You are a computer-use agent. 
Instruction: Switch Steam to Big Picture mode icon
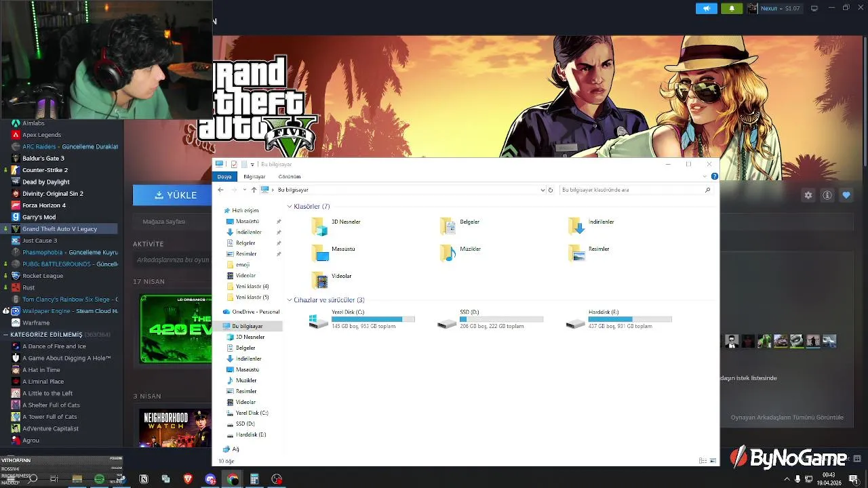point(814,8)
